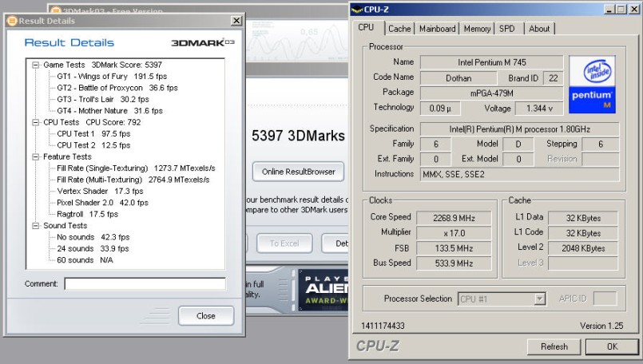Click the Intel Inside Pentium M logo

592,85
